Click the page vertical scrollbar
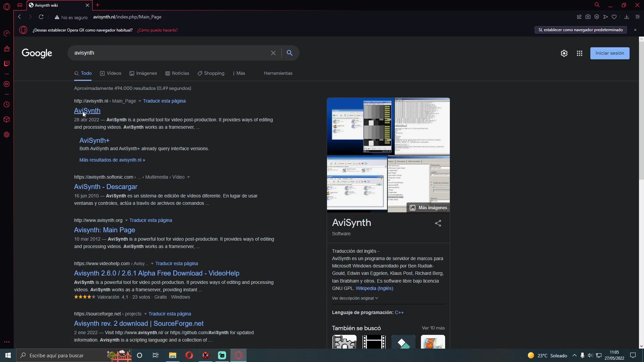Screen dimensions: 644x362 point(641,111)
